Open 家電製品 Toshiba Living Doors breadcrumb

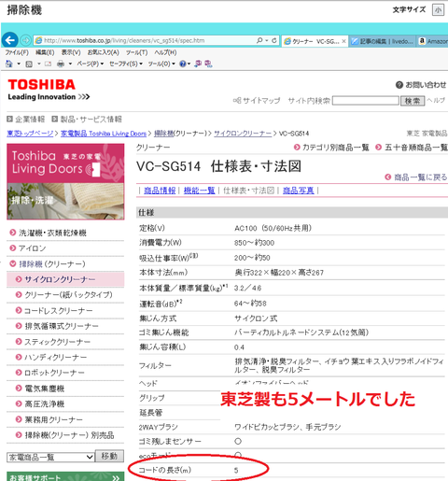pyautogui.click(x=104, y=134)
